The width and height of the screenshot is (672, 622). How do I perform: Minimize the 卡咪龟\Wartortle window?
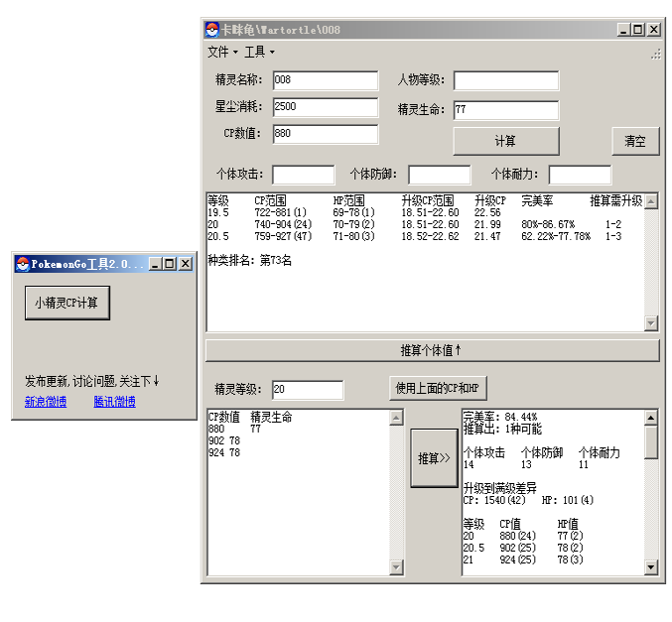[623, 30]
